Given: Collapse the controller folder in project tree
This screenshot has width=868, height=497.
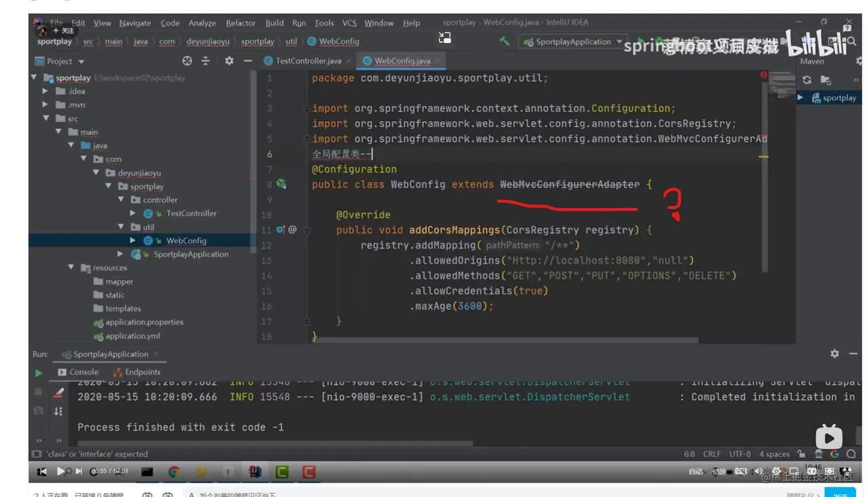Looking at the screenshot, I should coord(121,200).
